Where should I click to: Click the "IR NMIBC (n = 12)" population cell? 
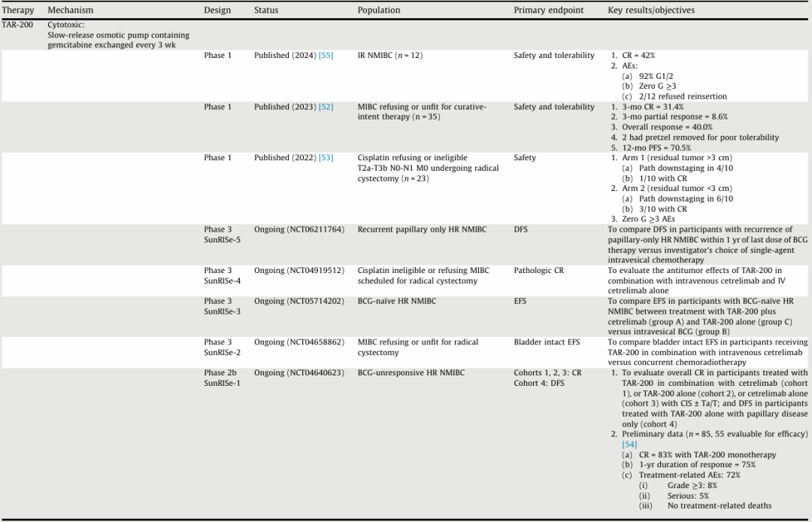pos(390,56)
